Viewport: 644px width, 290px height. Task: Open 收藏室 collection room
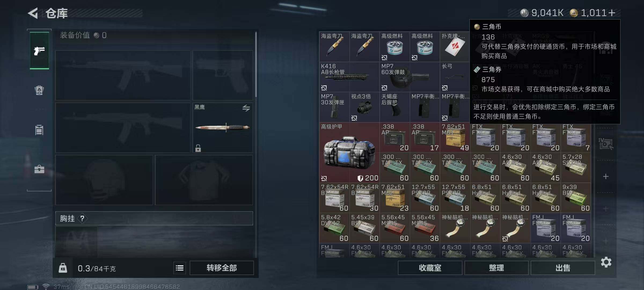coord(430,268)
